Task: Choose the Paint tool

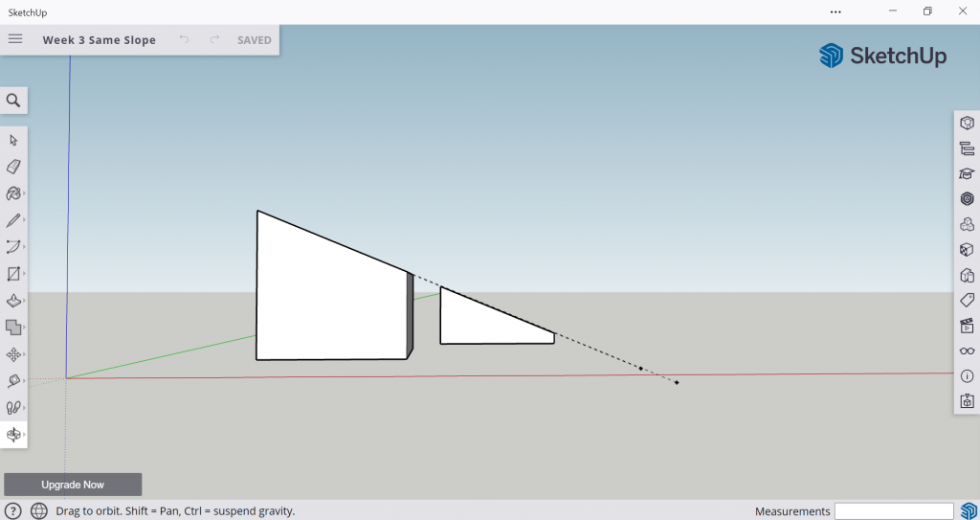Action: click(x=13, y=194)
